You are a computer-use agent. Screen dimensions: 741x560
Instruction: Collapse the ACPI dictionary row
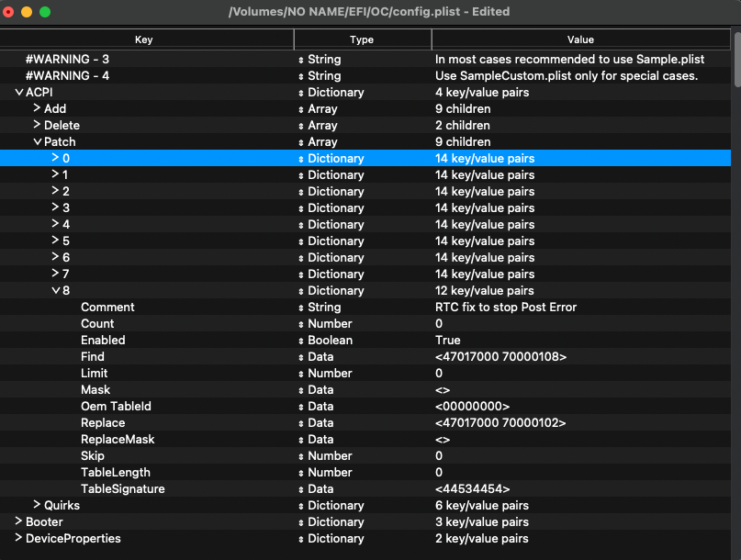[x=19, y=93]
